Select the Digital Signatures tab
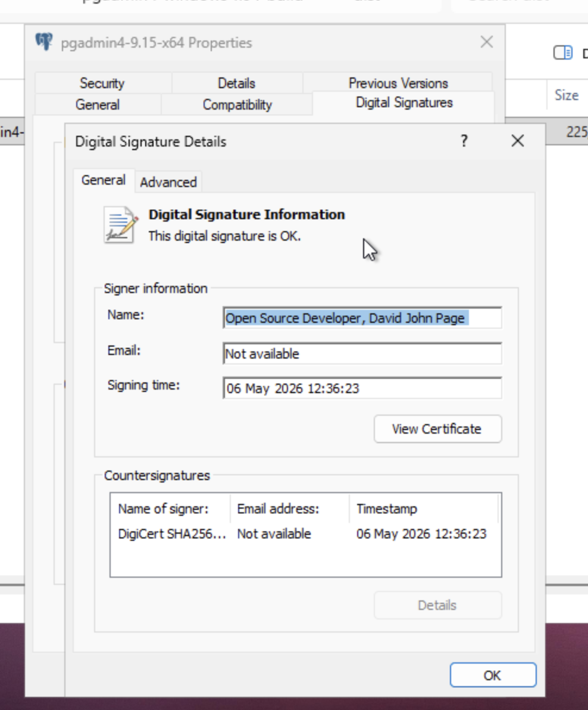Image resolution: width=588 pixels, height=710 pixels. click(x=404, y=103)
